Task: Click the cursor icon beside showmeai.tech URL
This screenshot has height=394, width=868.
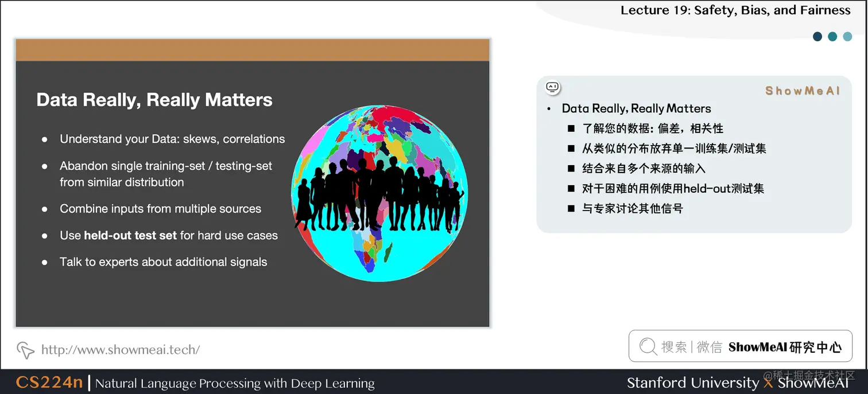Action: pos(25,349)
